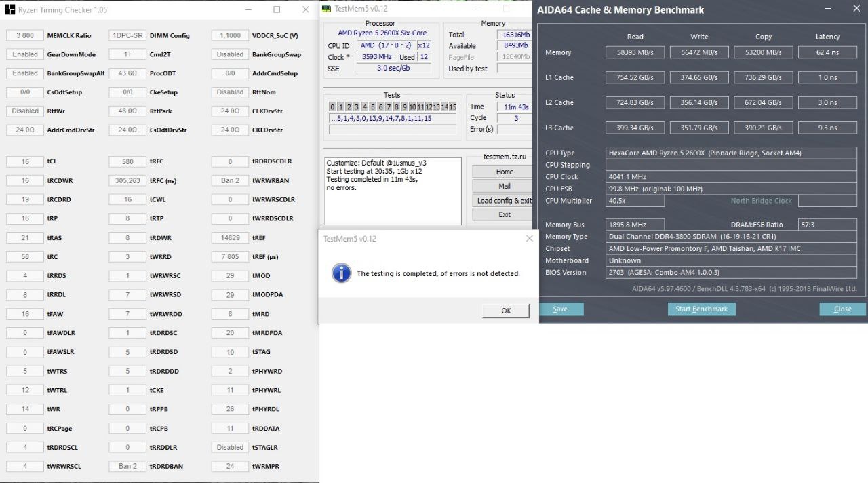Click the Cmd2T value 1T
The image size is (868, 483).
(x=127, y=54)
